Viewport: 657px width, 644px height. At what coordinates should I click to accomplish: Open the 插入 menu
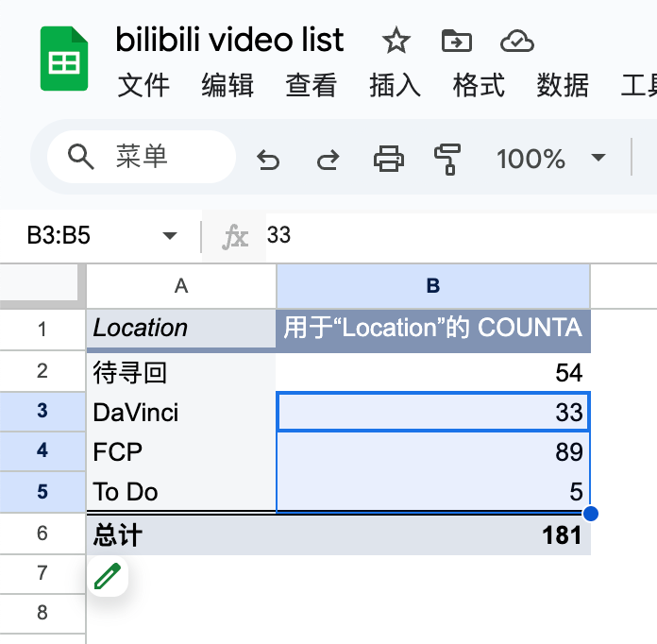[395, 86]
